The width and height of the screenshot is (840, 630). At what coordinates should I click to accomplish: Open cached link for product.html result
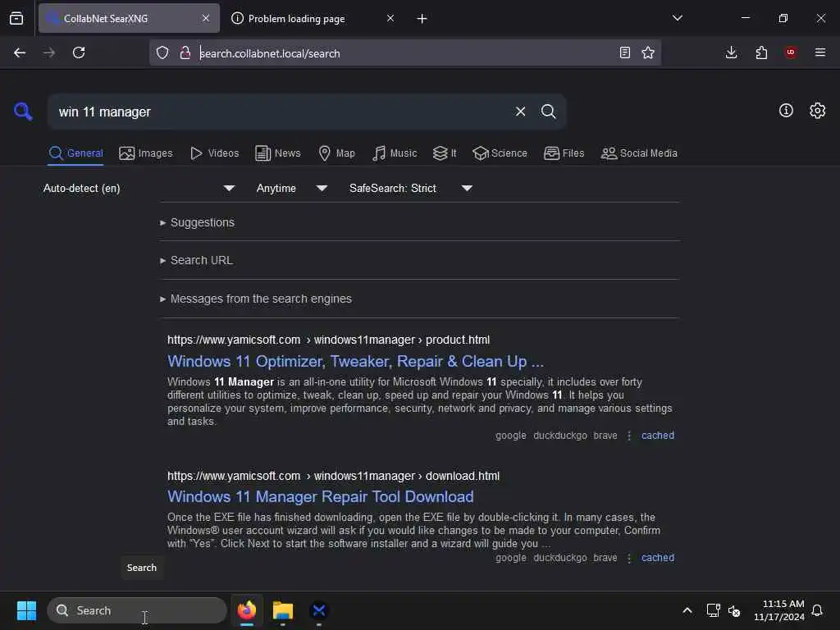click(658, 436)
